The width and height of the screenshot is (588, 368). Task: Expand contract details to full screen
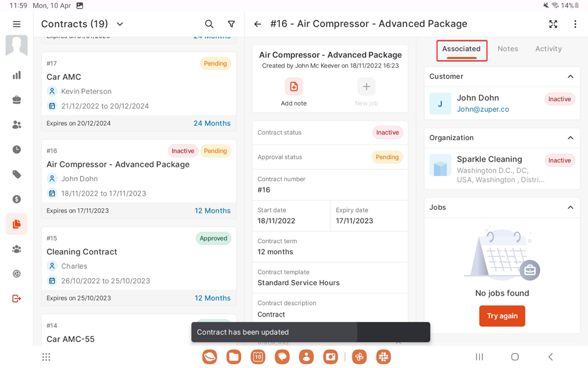click(x=553, y=24)
